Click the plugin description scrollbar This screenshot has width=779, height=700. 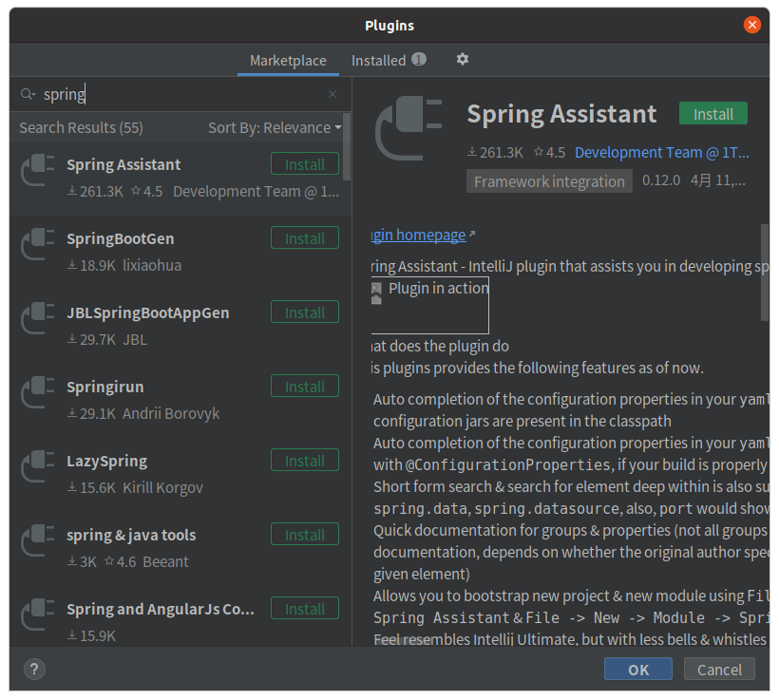click(x=764, y=274)
